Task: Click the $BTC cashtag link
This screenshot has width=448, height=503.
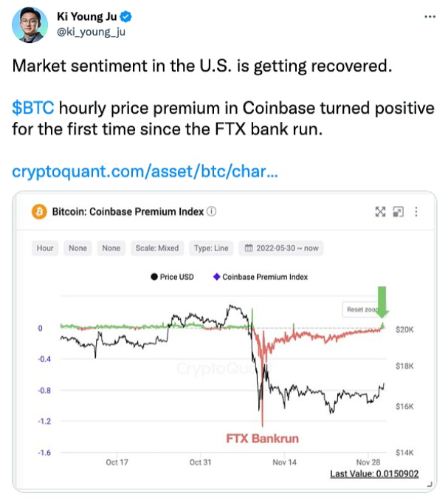Action: tap(33, 109)
